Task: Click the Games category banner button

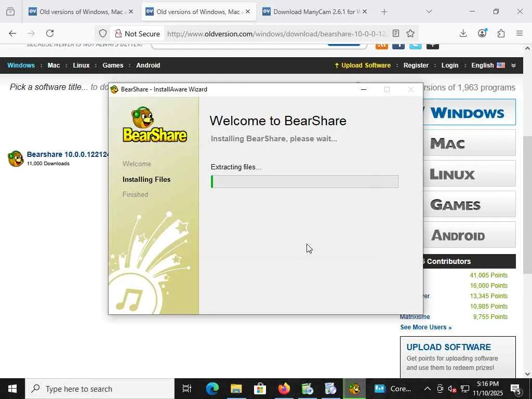Action: [x=469, y=204]
